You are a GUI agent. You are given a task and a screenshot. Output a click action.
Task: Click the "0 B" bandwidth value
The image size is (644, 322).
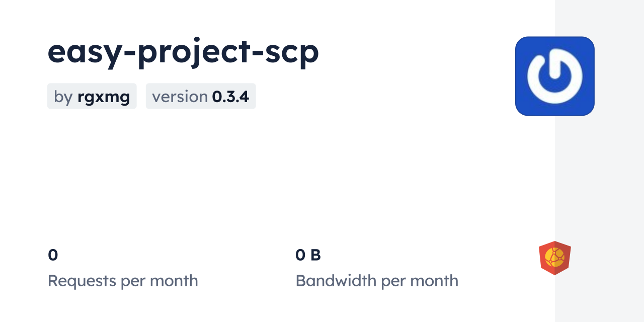[x=308, y=255]
